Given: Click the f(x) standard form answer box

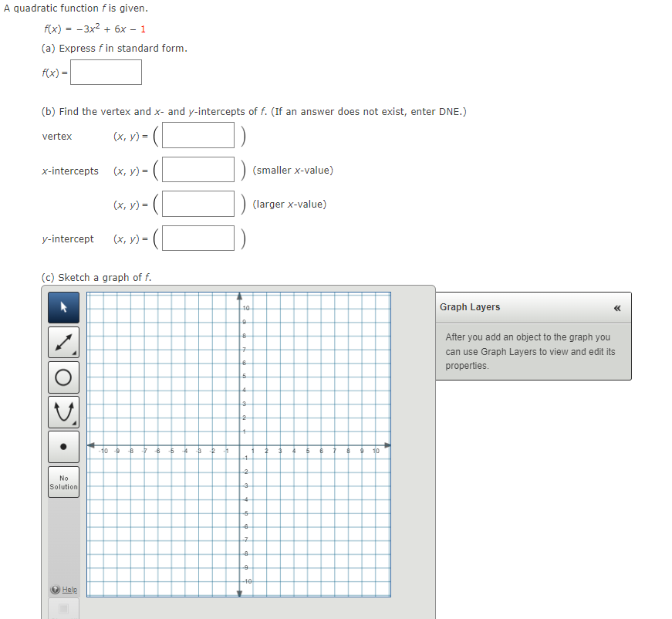Looking at the screenshot, I should click(x=106, y=72).
